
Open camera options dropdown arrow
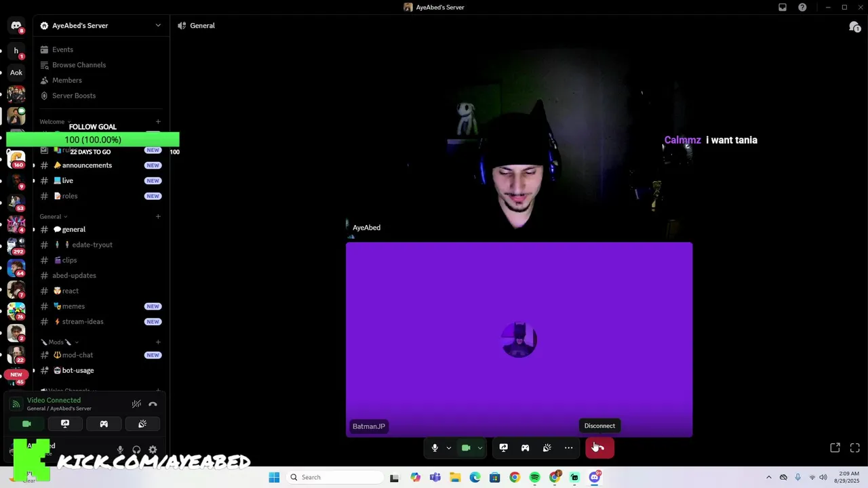479,448
